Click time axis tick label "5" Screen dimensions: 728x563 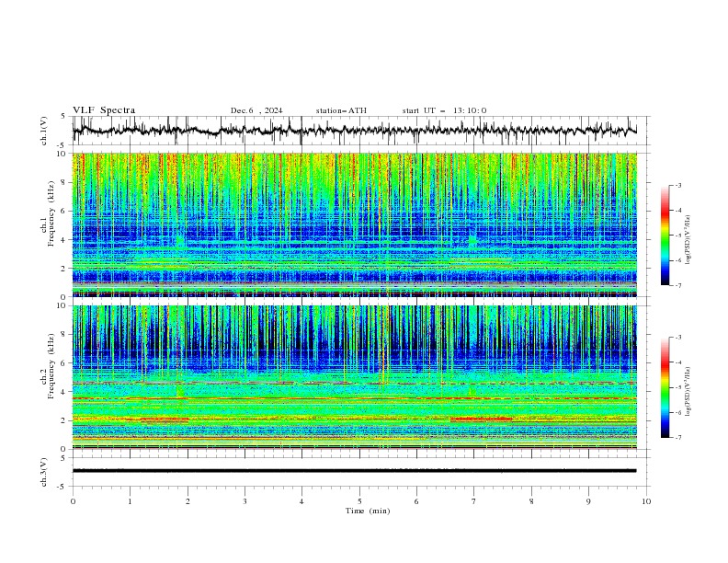359,501
